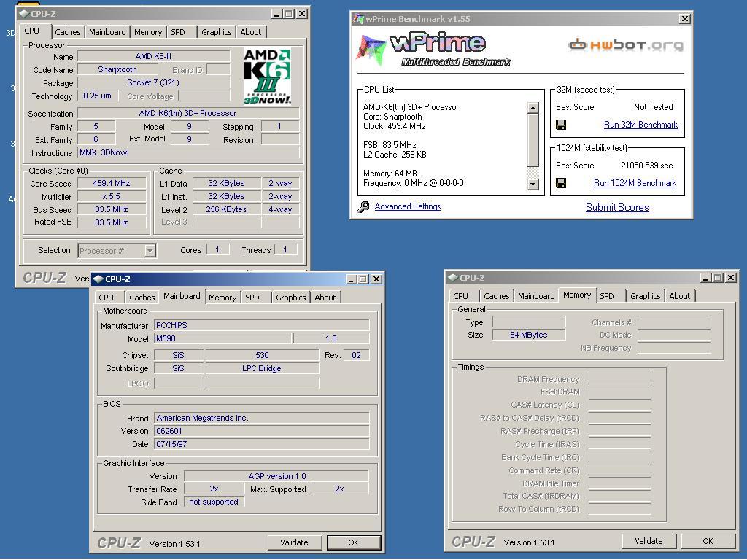Minimize the Mainboard CPU-Z window

pos(351,279)
